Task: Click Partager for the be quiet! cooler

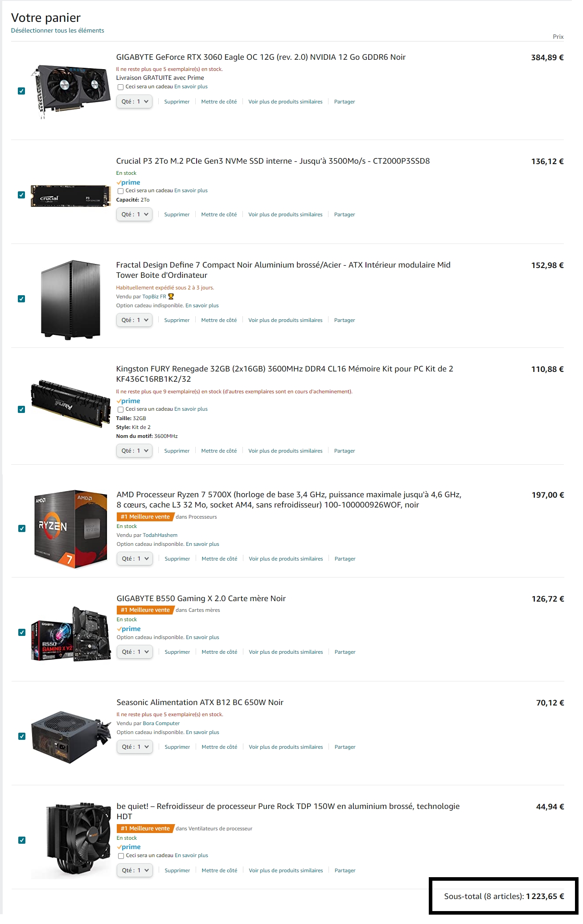Action: (345, 870)
